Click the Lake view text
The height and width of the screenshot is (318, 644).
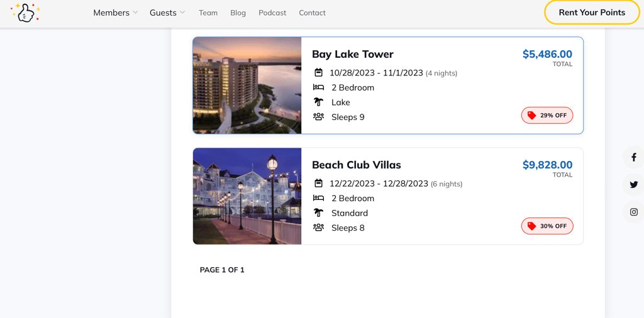[341, 102]
